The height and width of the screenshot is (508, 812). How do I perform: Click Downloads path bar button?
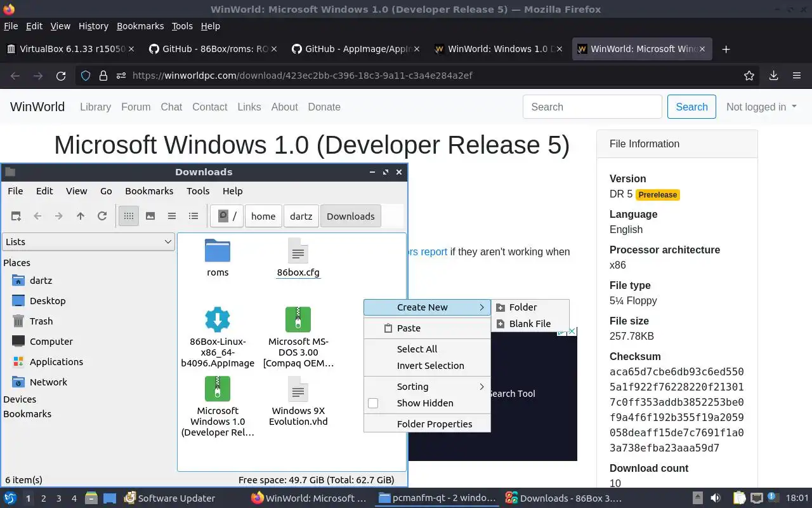(x=351, y=216)
